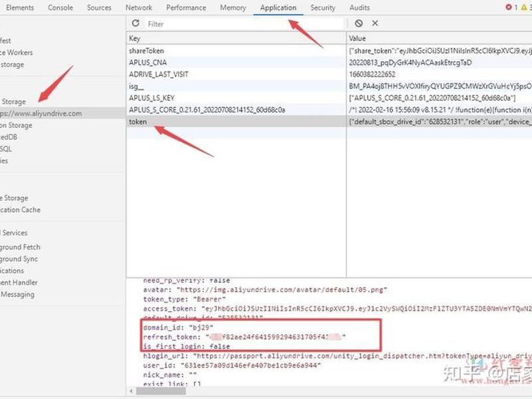Select the APLUS_S_CORE_0.21.61 key row
Screen dimensions: 532x399
236,110
